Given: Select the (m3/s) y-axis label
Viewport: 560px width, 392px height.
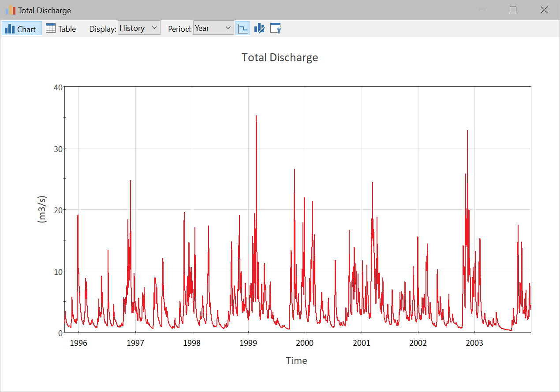Looking at the screenshot, I should (x=42, y=209).
